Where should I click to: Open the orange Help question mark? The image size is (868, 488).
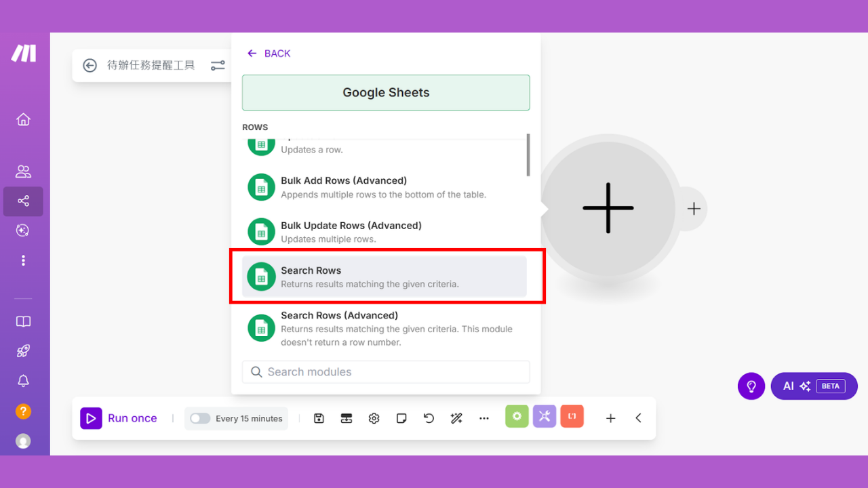pyautogui.click(x=24, y=411)
